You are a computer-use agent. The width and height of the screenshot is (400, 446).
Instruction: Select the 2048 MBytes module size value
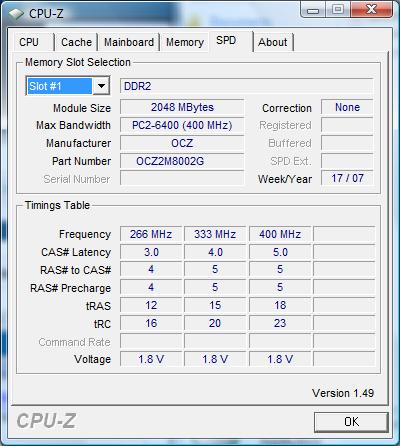[x=182, y=107]
